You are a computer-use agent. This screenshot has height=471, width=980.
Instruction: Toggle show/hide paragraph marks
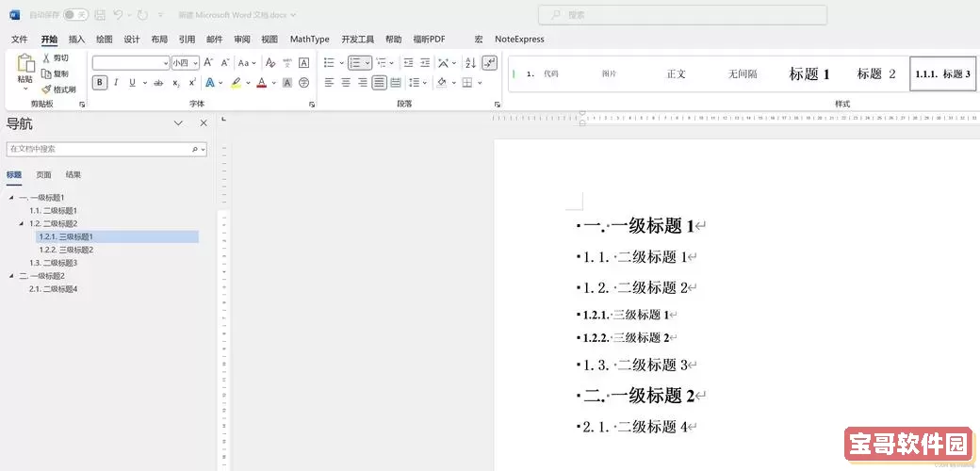[x=490, y=63]
